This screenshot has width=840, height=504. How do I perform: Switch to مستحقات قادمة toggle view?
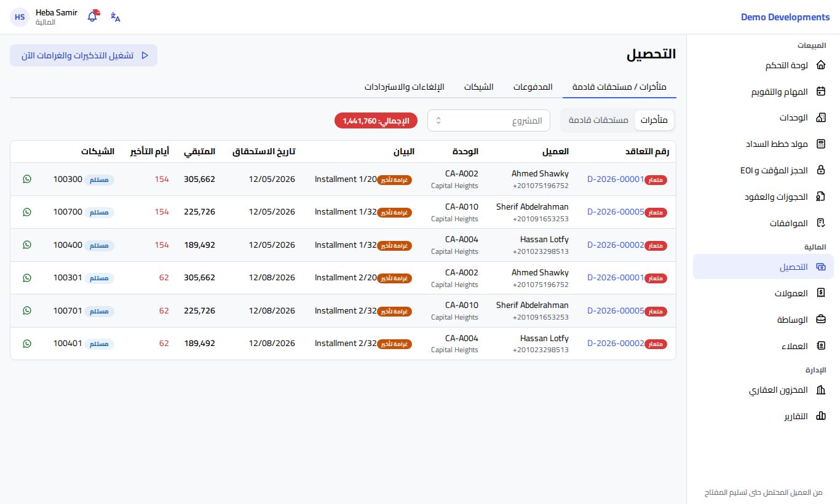coord(598,120)
